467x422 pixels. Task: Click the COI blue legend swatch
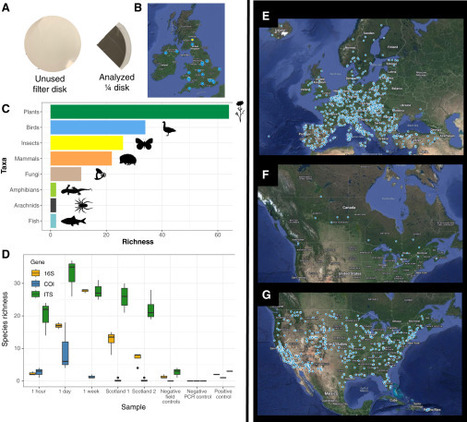tap(36, 284)
